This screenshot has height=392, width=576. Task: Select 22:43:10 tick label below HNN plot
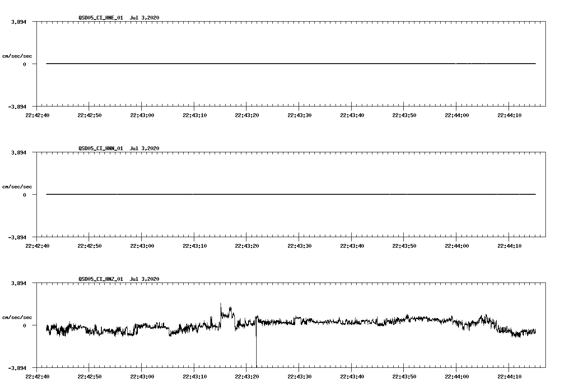(195, 246)
